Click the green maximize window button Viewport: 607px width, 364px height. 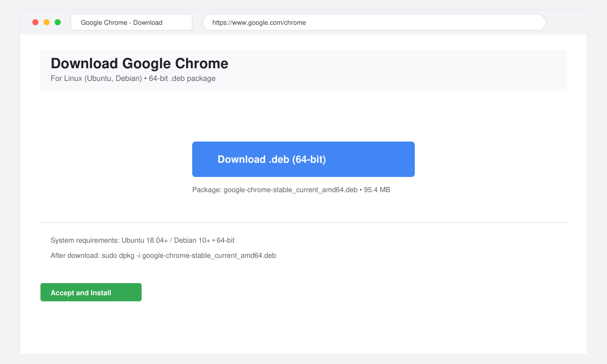pos(58,22)
